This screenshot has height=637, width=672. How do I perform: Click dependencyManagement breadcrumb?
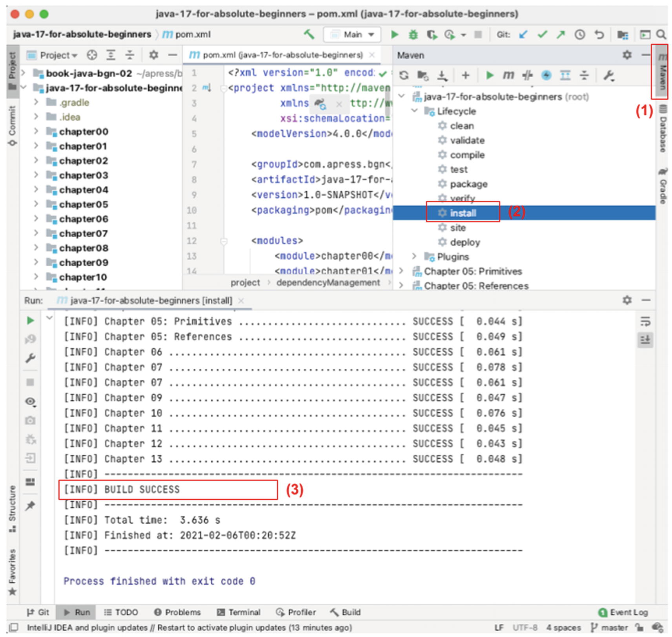(328, 282)
